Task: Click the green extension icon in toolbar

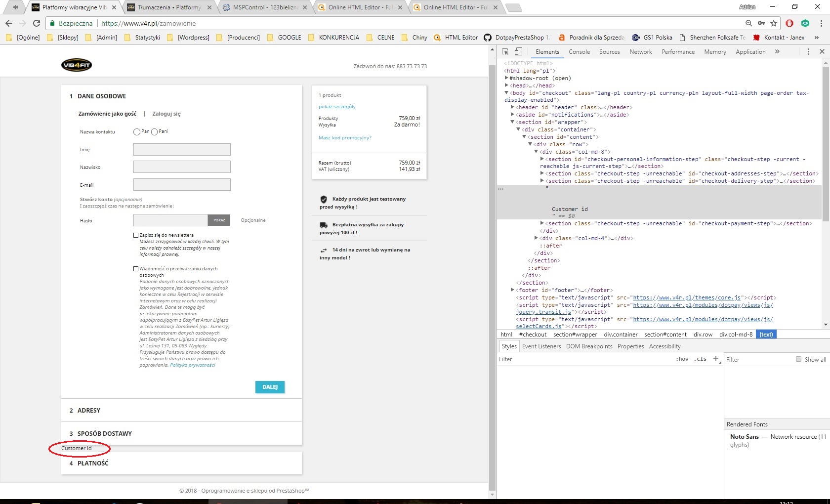Action: tap(805, 23)
